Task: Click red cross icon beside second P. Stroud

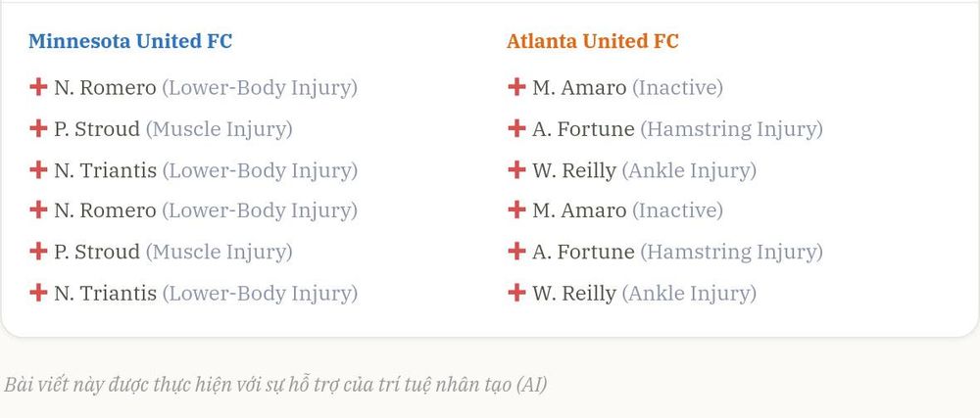Action: coord(38,251)
